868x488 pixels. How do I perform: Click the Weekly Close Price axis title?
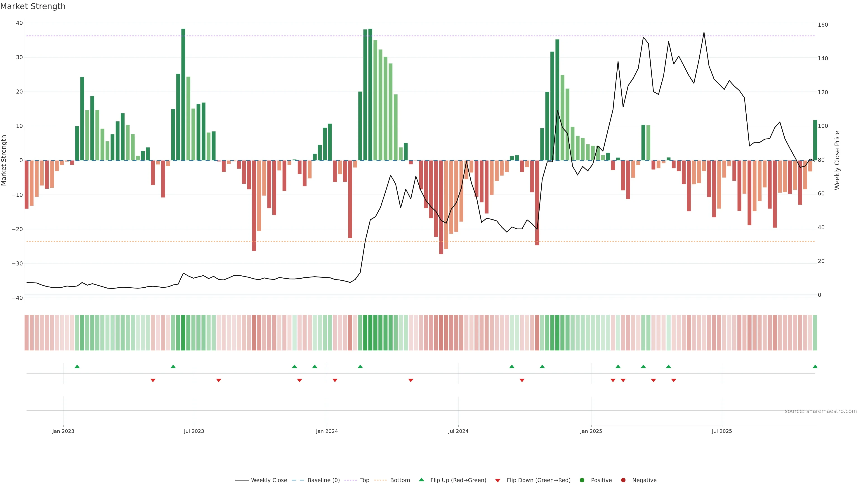(x=837, y=160)
